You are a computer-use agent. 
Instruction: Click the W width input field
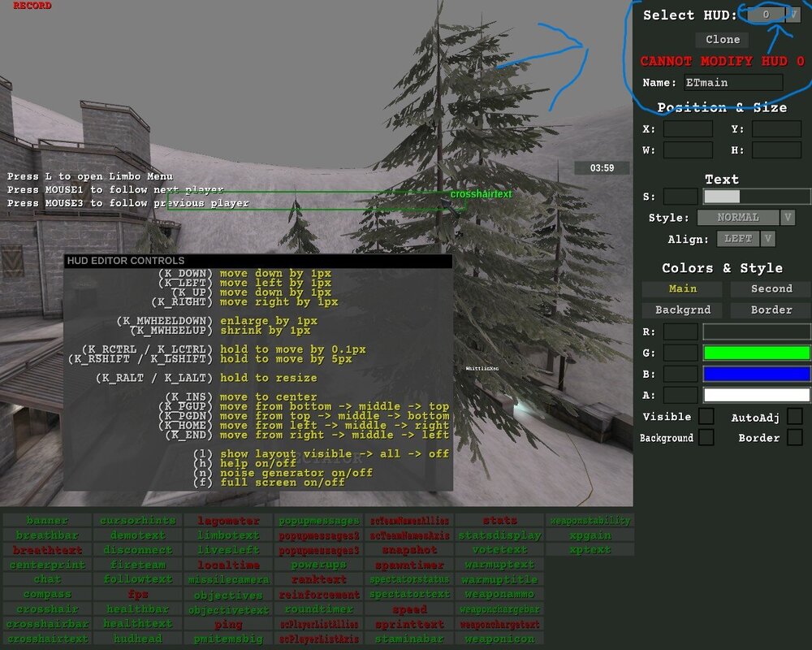(688, 150)
